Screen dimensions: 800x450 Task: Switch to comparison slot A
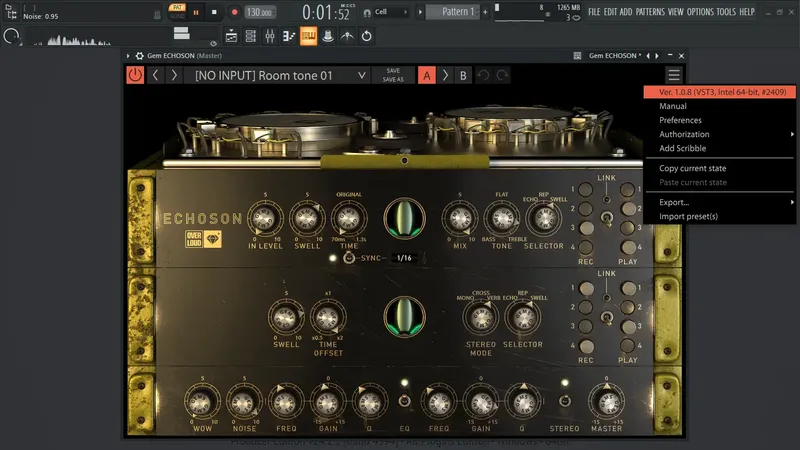[427, 76]
